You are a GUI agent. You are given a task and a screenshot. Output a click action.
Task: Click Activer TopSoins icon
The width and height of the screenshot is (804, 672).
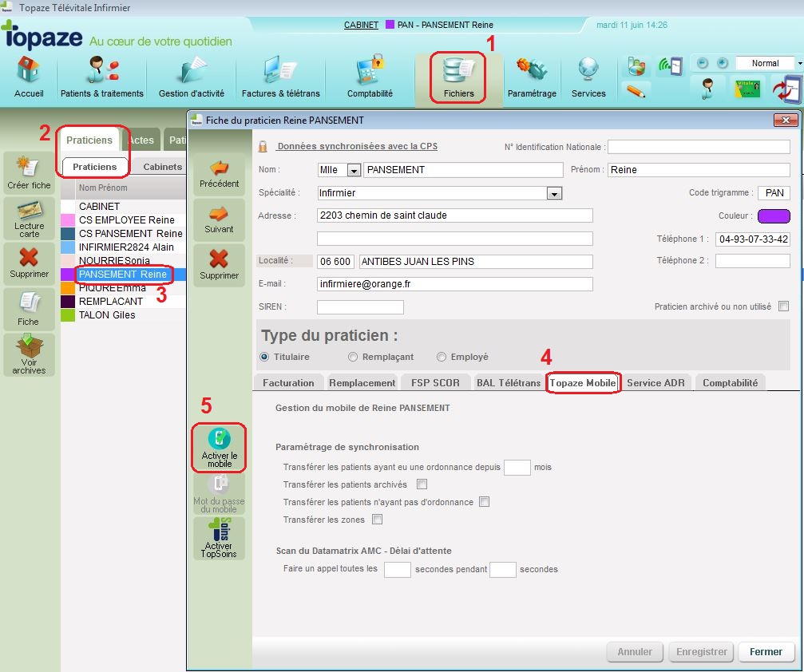pyautogui.click(x=219, y=538)
